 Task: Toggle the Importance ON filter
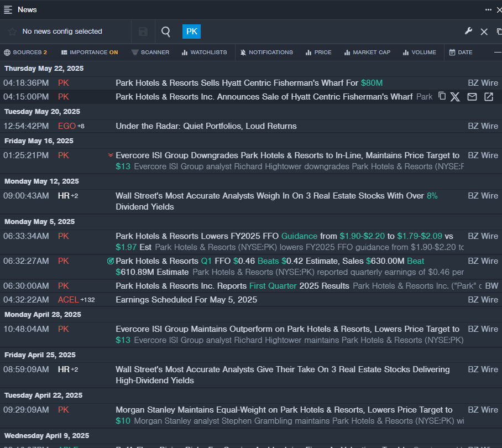click(x=90, y=52)
